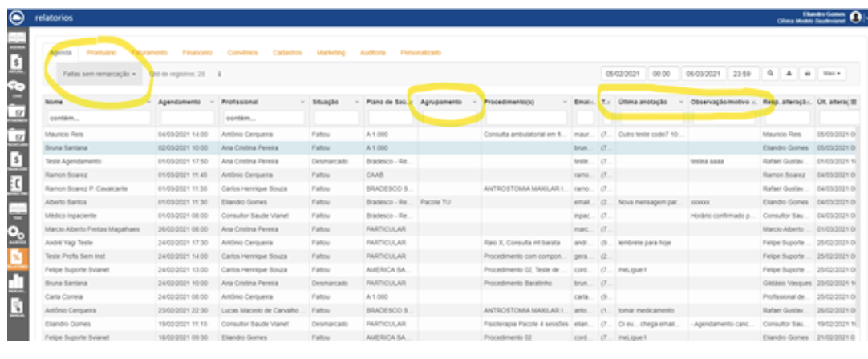The width and height of the screenshot is (868, 359).
Task: Open the Agenda module in the sidebar
Action: coord(17,41)
